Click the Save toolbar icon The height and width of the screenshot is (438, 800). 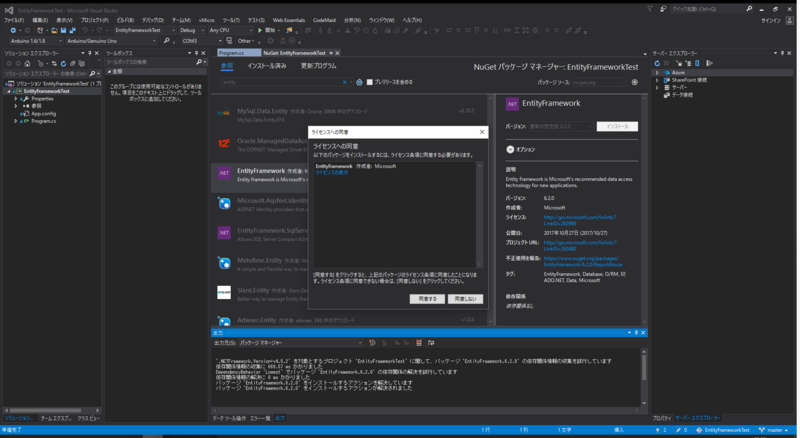63,31
